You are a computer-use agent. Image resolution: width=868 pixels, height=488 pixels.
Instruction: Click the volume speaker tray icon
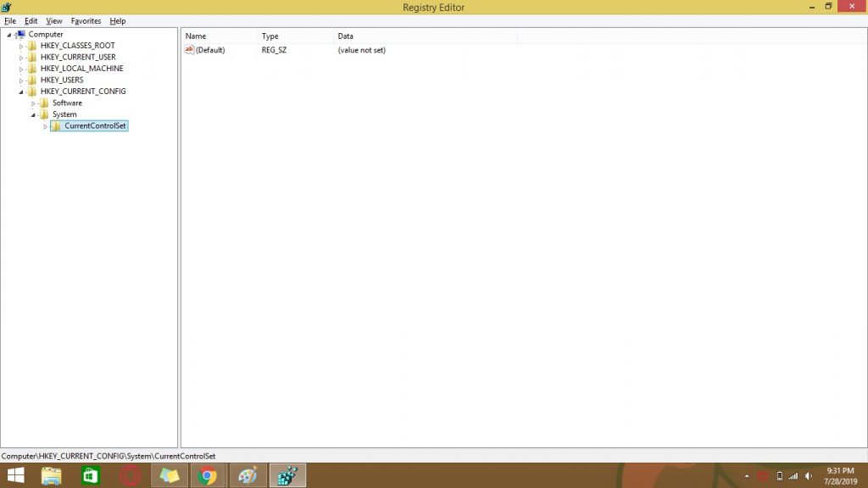point(809,476)
